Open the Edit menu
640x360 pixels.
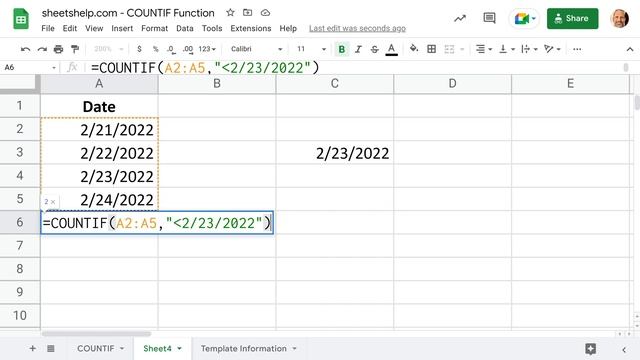(70, 28)
